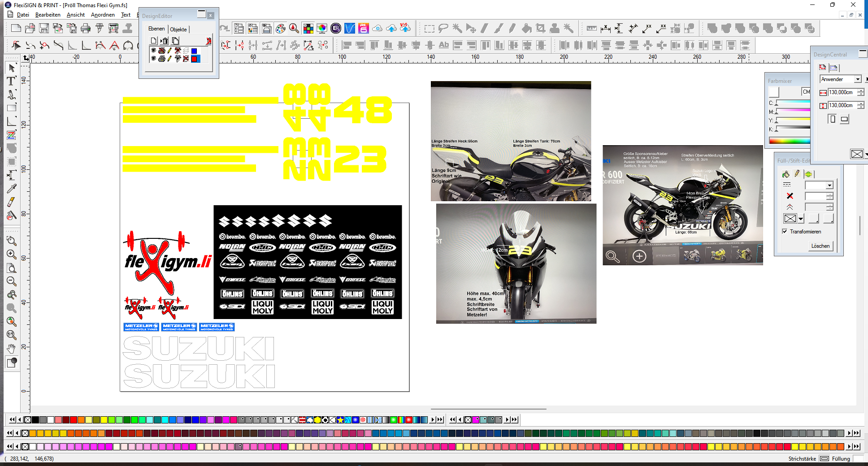Image resolution: width=868 pixels, height=466 pixels.
Task: Select the Text tool in the toolbox
Action: (12, 81)
